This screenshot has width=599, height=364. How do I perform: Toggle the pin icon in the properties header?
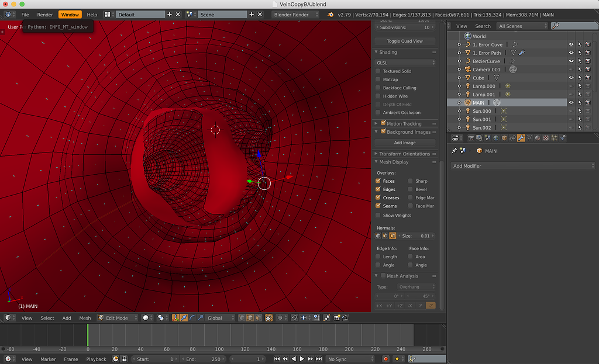pyautogui.click(x=454, y=151)
